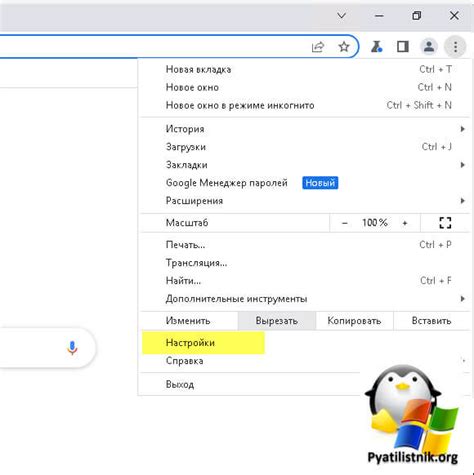Expand the Закладки submenu

[x=305, y=165]
